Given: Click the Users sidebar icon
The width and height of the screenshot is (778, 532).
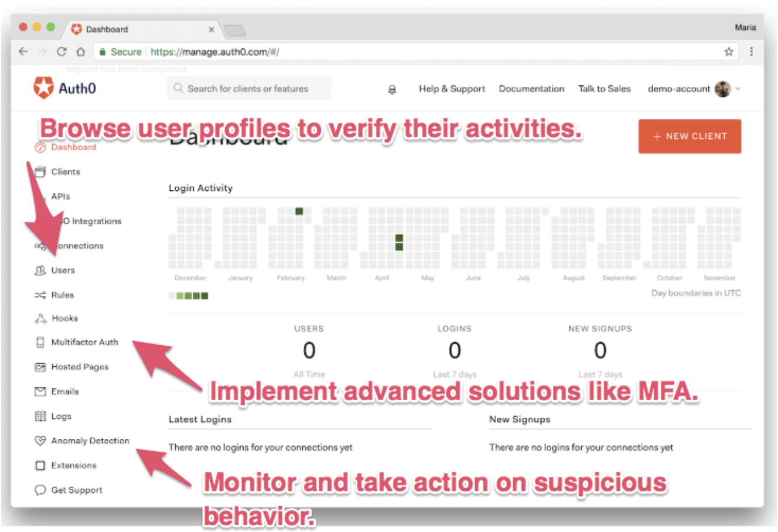Looking at the screenshot, I should point(40,270).
